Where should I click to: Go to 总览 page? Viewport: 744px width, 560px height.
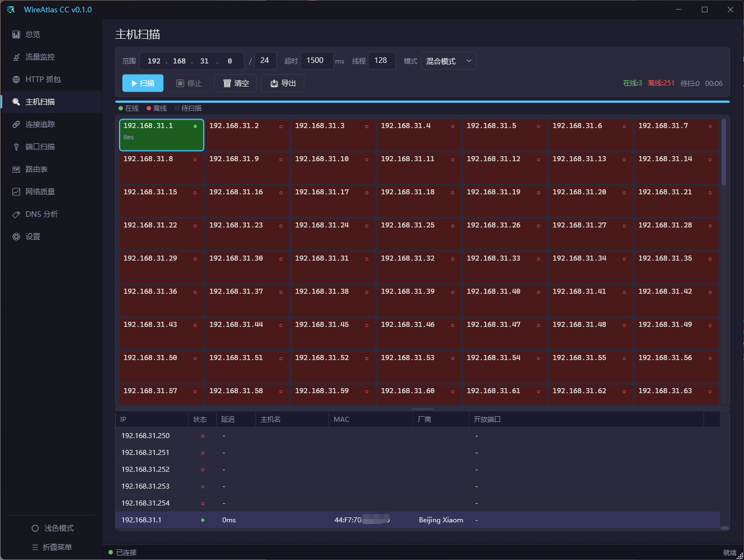pos(51,34)
